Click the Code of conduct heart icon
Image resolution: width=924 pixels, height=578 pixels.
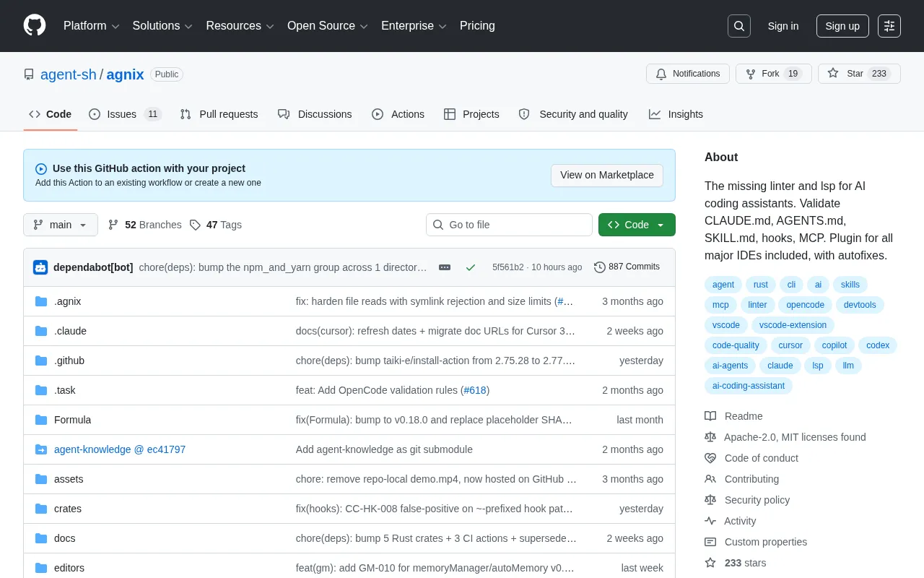(710, 458)
